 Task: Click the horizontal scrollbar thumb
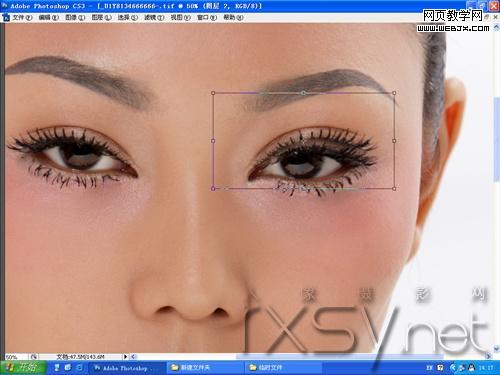[339, 357]
